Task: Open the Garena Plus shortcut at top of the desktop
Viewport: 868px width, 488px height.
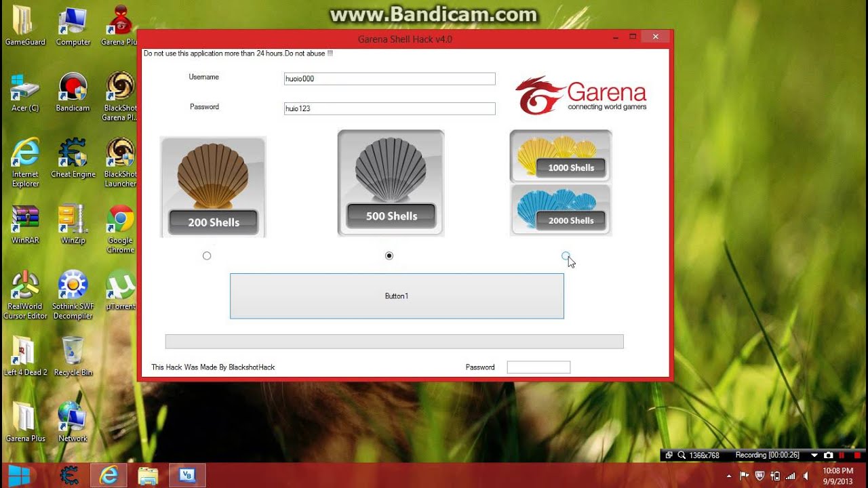Action: coord(120,26)
